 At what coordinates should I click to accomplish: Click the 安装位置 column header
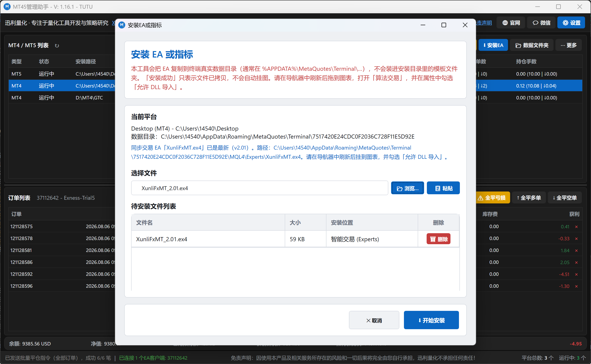(372, 222)
